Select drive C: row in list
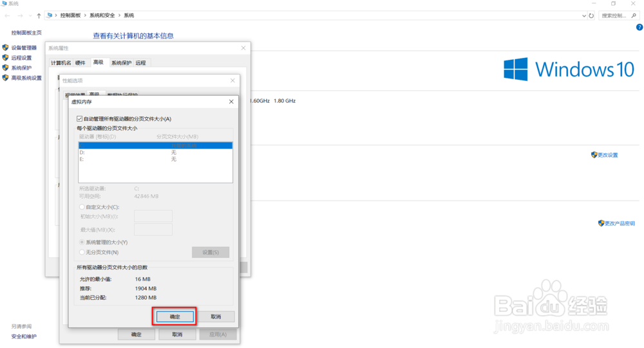 pos(155,145)
